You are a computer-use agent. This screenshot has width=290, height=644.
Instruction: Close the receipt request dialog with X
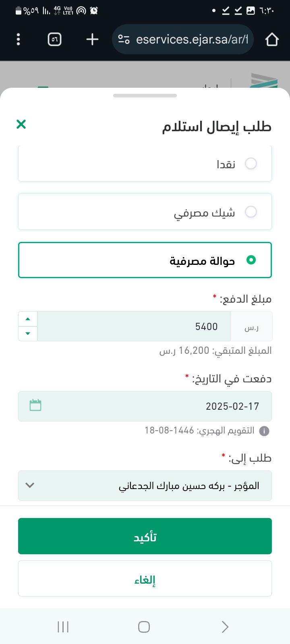(21, 124)
